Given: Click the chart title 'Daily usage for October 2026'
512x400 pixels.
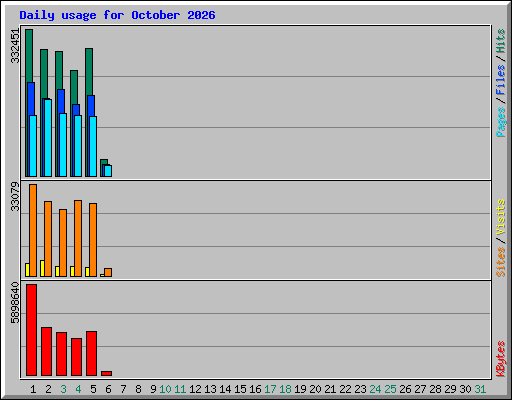Looking at the screenshot, I should tap(117, 15).
